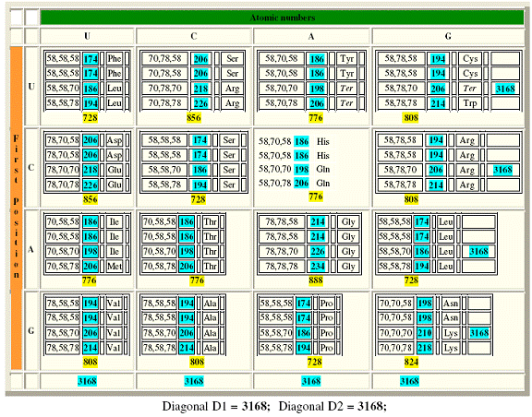Click the bottom "3168" total under column C
Viewport: 532px width, 417px height.
pos(194,381)
